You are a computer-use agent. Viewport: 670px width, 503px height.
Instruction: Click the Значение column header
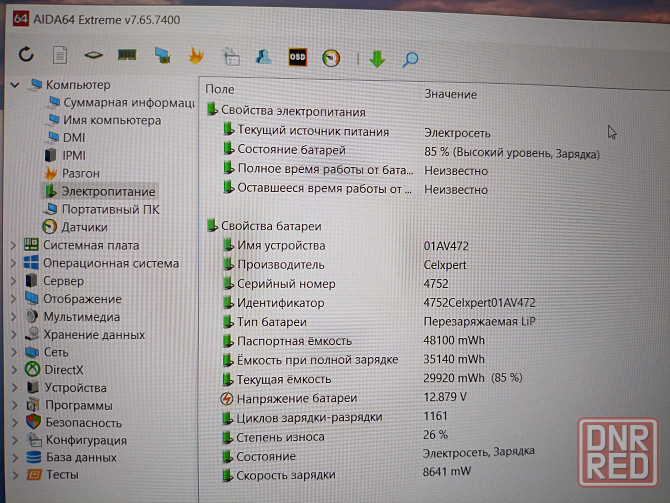tap(450, 94)
